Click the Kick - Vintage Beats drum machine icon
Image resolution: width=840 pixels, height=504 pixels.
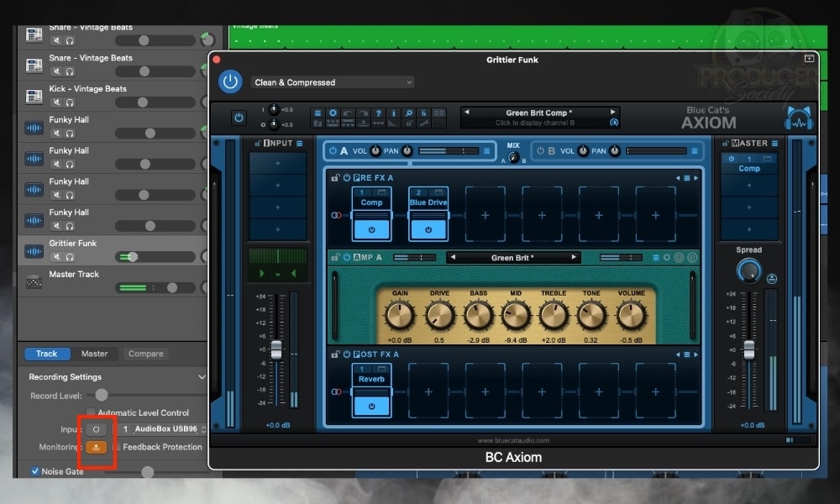[34, 97]
